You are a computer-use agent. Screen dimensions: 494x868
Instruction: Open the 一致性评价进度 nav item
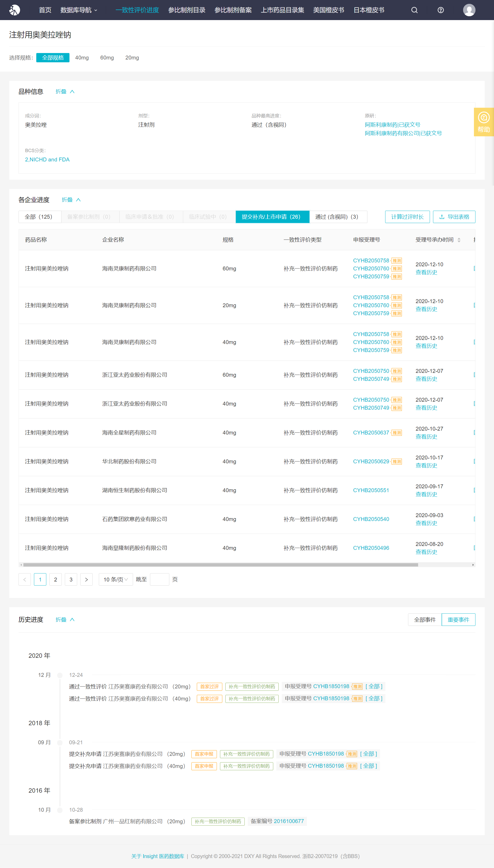(137, 10)
